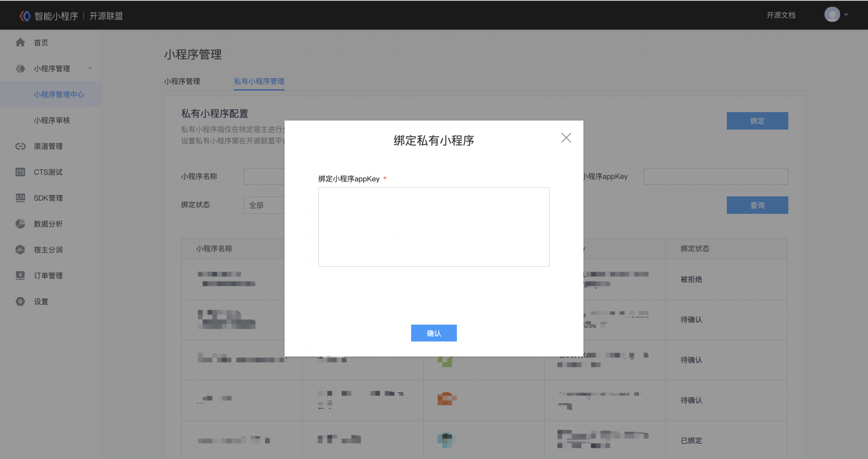This screenshot has width=868, height=459.
Task: Click the 私有小程序配置 heading
Action: pyautogui.click(x=215, y=114)
